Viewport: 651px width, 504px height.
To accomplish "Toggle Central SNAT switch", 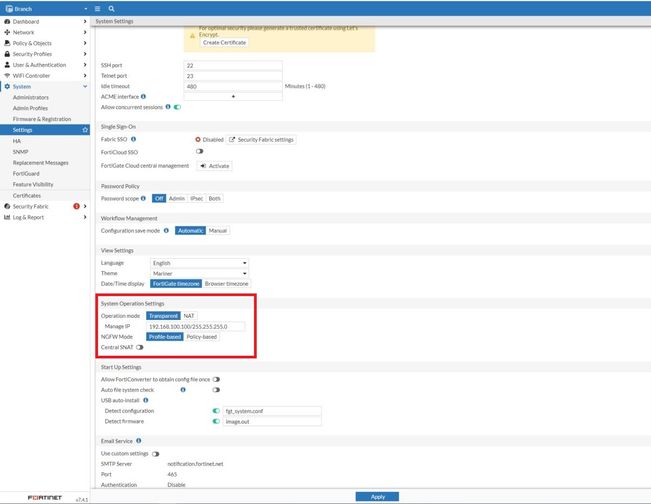I will (140, 347).
